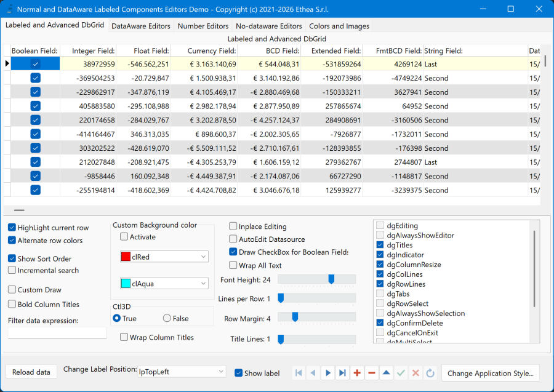Click the Font Height slider thumb

click(x=331, y=279)
